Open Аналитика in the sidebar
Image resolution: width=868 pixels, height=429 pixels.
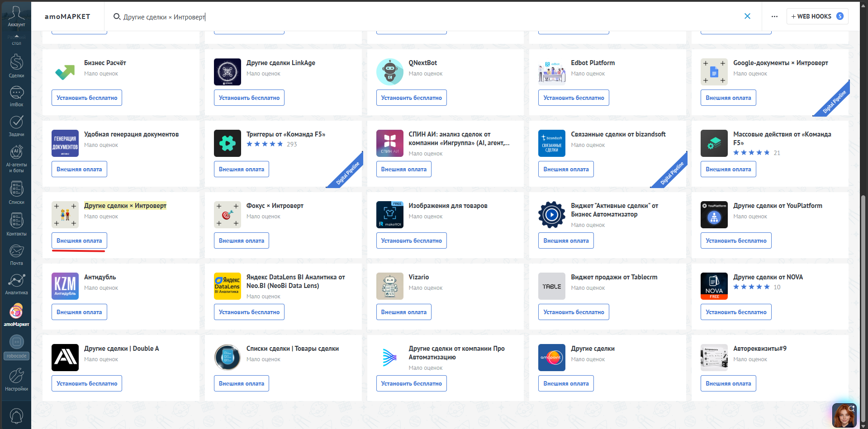pos(16,284)
